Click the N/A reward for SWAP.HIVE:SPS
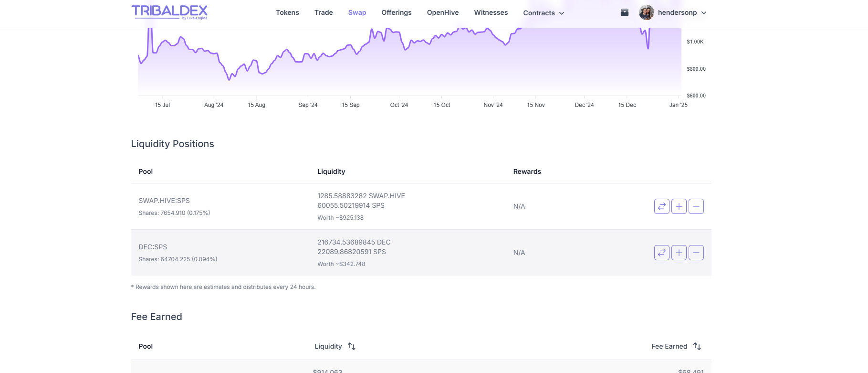This screenshot has height=373, width=868. 519,206
